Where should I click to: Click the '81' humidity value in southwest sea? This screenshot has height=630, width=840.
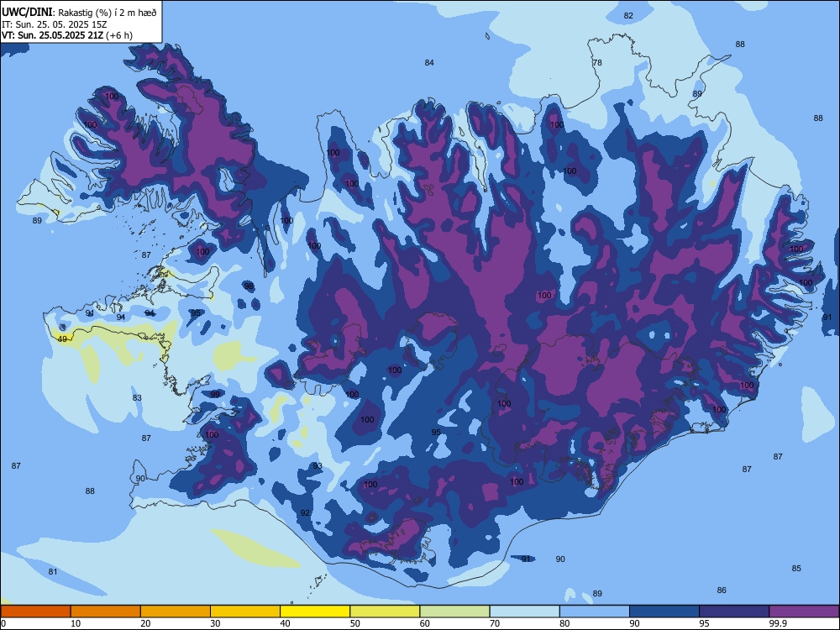(x=52, y=572)
